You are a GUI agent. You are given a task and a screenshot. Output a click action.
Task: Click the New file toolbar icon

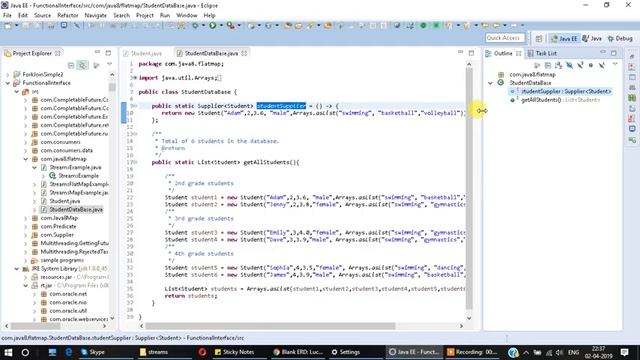pyautogui.click(x=8, y=26)
